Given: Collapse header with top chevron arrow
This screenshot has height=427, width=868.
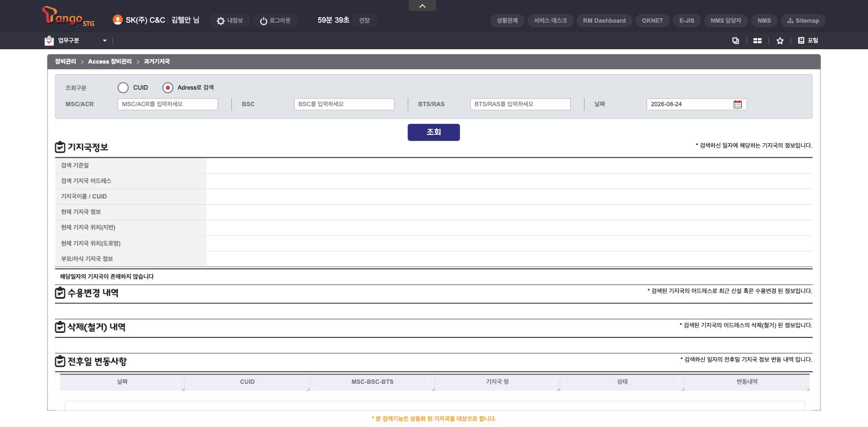Looking at the screenshot, I should 422,6.
